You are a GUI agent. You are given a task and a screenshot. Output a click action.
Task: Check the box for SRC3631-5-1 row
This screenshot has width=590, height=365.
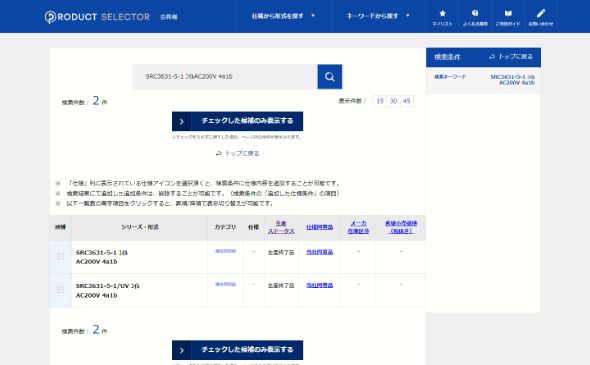tap(60, 256)
